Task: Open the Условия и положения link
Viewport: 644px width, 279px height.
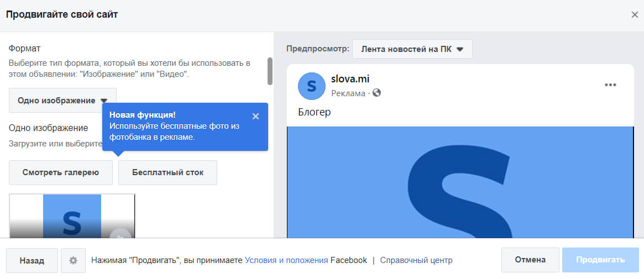Action: pyautogui.click(x=286, y=260)
